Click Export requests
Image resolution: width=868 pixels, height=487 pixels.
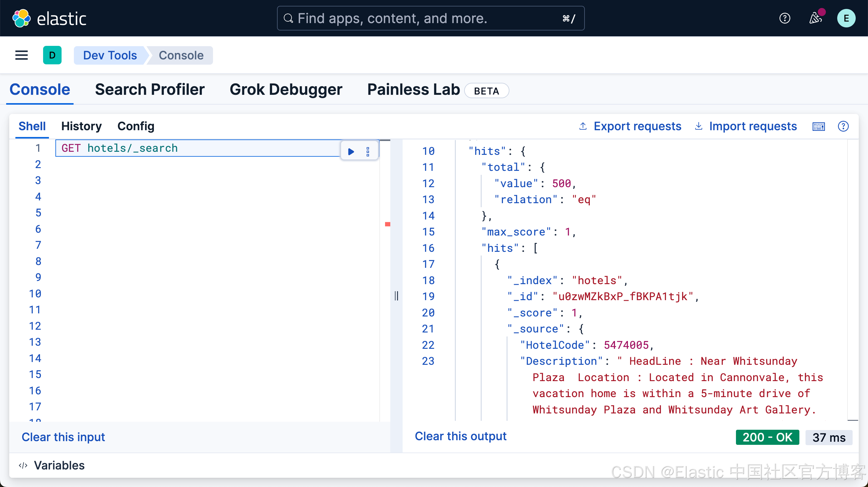(x=637, y=127)
